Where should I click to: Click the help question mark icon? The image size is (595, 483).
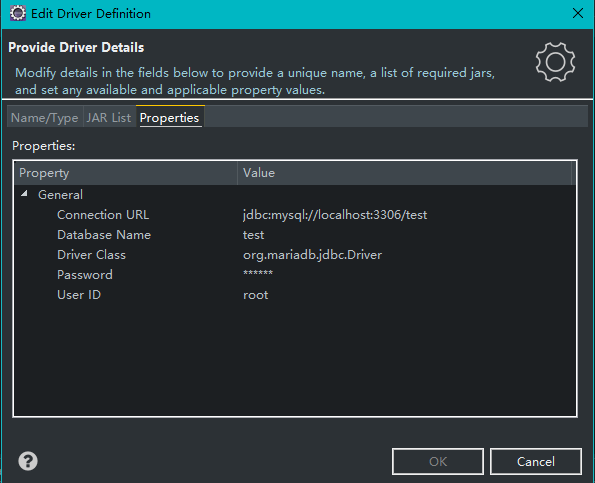click(28, 461)
